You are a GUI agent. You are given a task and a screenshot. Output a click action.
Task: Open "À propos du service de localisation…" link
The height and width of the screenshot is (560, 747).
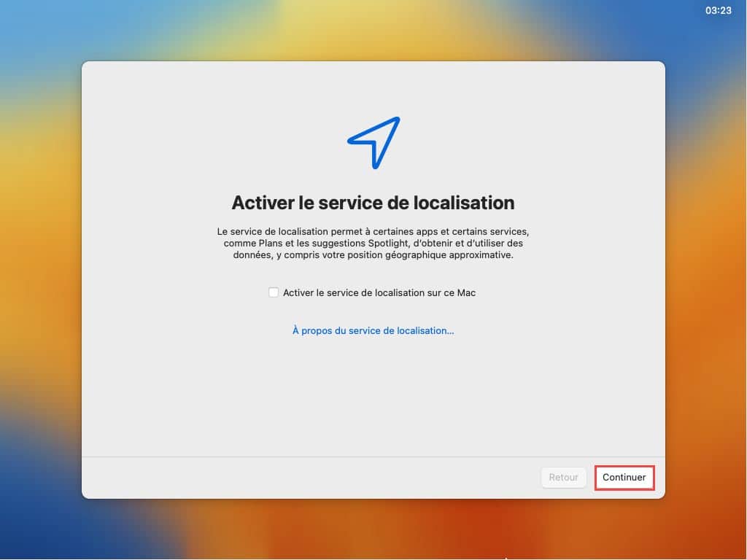click(373, 330)
